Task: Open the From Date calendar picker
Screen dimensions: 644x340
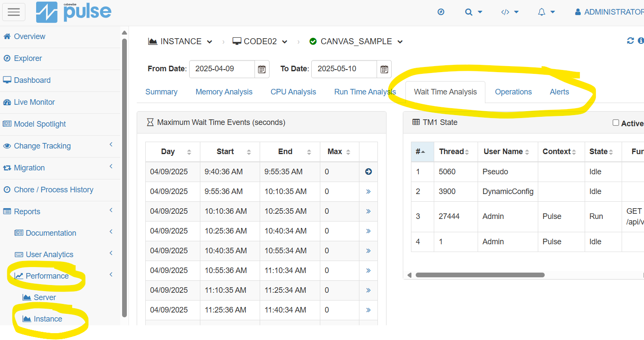Action: click(x=262, y=69)
